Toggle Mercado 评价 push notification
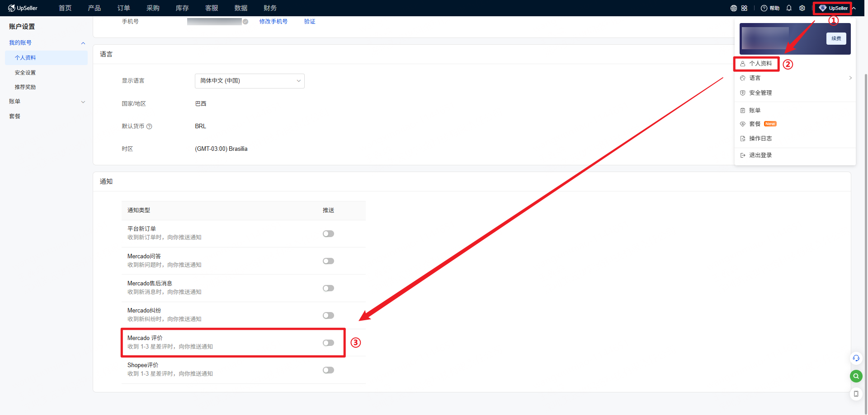Viewport: 868px width, 415px height. click(x=328, y=343)
